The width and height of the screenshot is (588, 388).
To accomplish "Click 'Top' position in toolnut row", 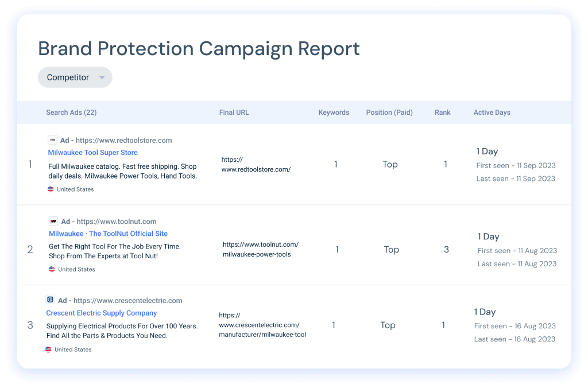I will point(392,249).
